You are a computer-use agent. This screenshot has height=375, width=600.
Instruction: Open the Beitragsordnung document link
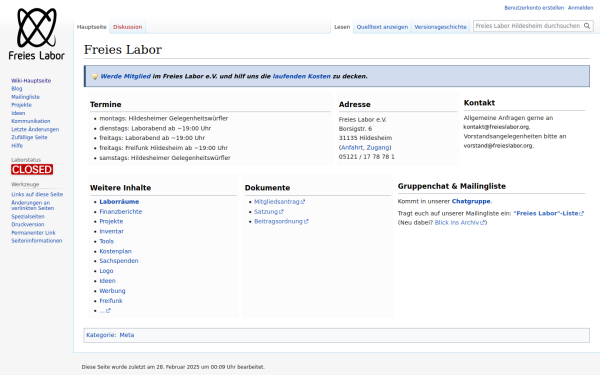[x=281, y=222]
